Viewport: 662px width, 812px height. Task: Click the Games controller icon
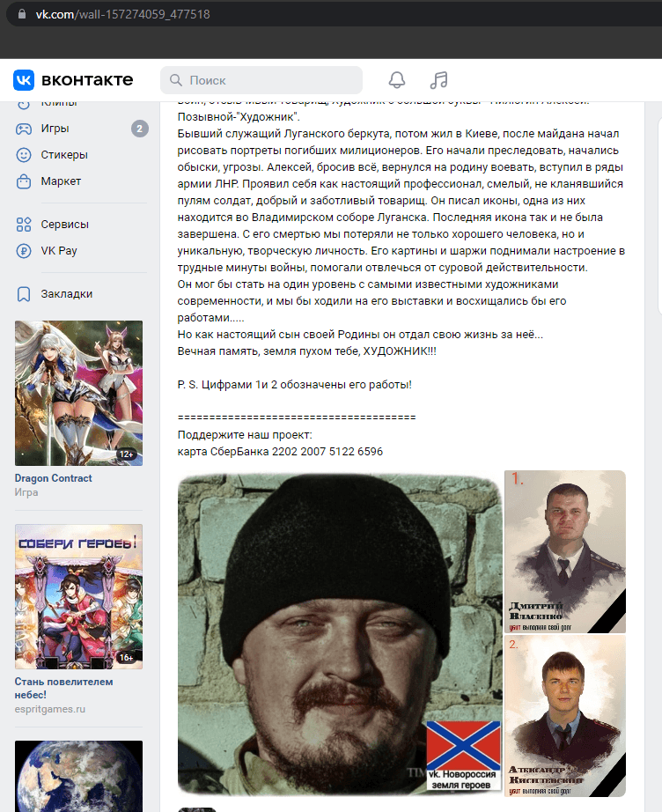click(24, 129)
